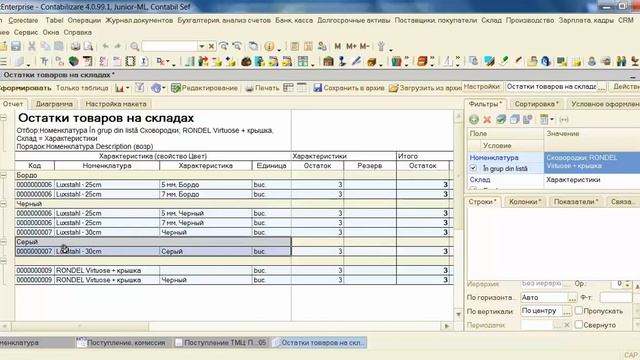Switch to the Диаграмма tab
Screen dimensions: 640x360
[54, 104]
